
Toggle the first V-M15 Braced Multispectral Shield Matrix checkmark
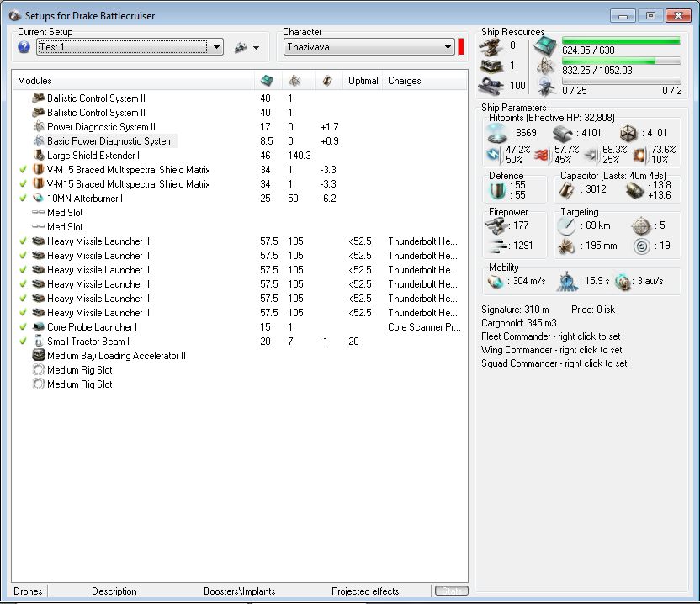[24, 170]
